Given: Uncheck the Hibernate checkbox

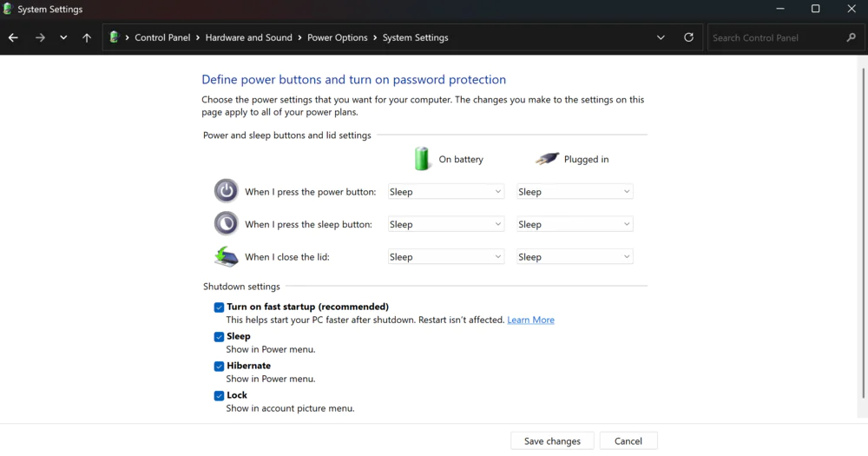Looking at the screenshot, I should [x=219, y=366].
